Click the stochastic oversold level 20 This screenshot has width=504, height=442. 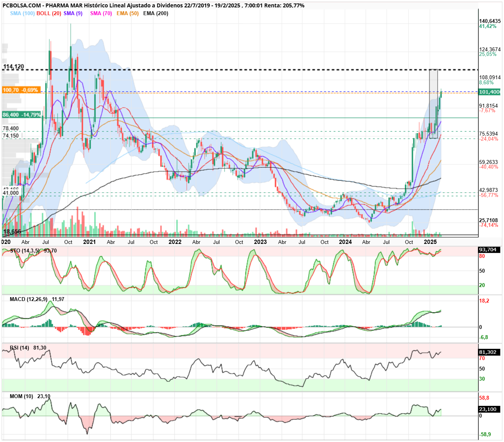[482, 285]
